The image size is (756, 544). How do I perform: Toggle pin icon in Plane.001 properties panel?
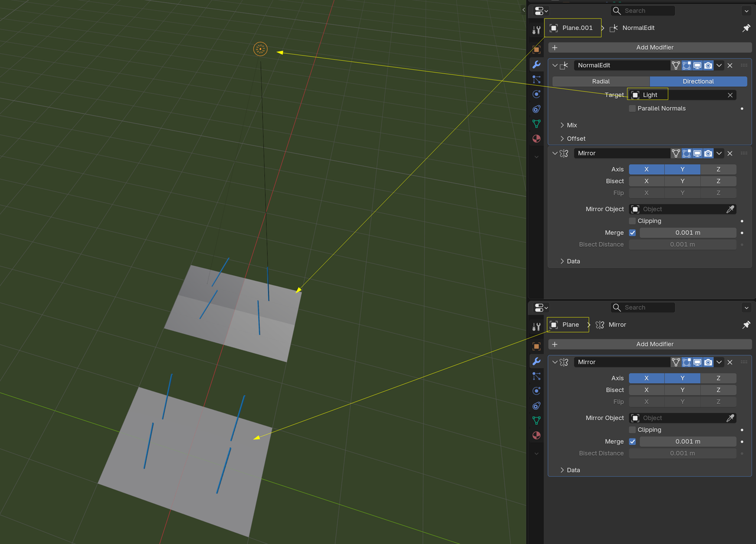click(746, 28)
